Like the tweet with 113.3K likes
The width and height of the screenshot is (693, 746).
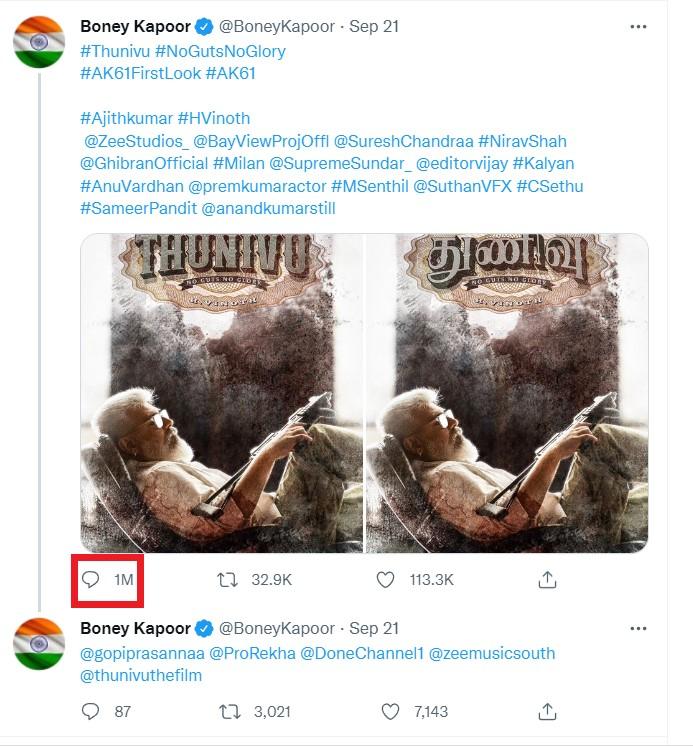385,579
